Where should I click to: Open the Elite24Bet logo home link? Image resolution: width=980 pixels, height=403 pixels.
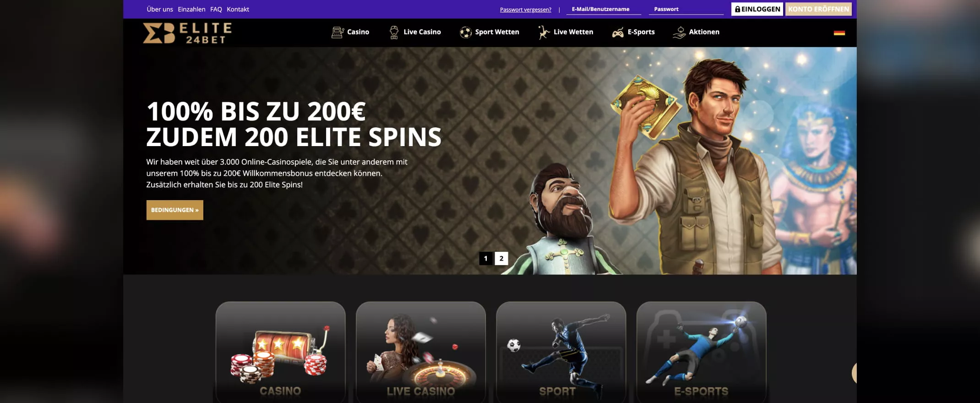(187, 33)
